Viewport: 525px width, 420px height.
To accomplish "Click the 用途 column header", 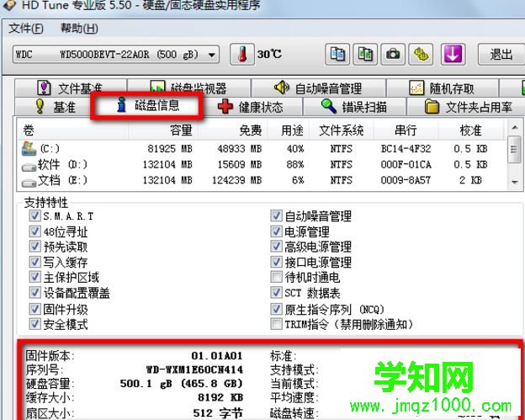I will tap(289, 130).
